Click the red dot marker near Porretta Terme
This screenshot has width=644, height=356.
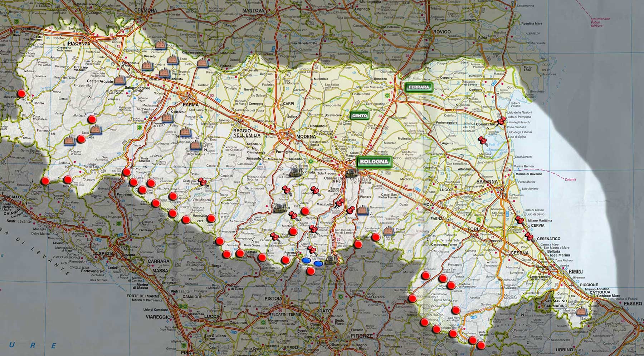[x=285, y=260]
